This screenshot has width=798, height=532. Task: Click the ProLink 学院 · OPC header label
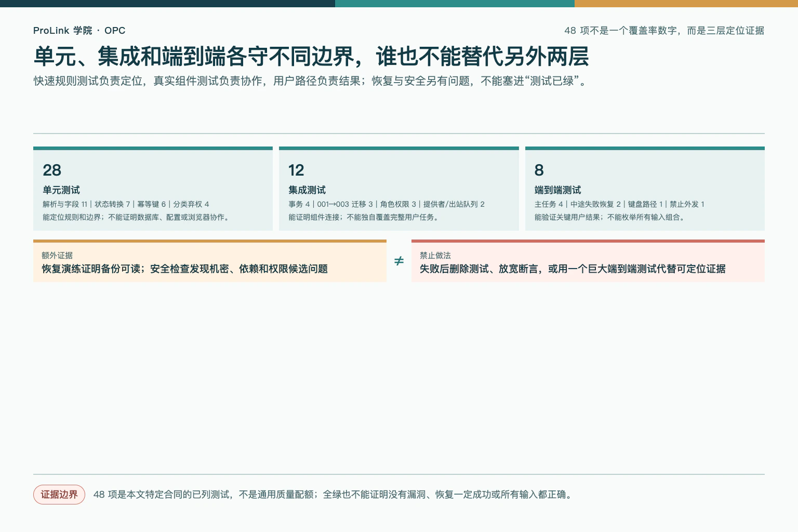[x=79, y=31]
